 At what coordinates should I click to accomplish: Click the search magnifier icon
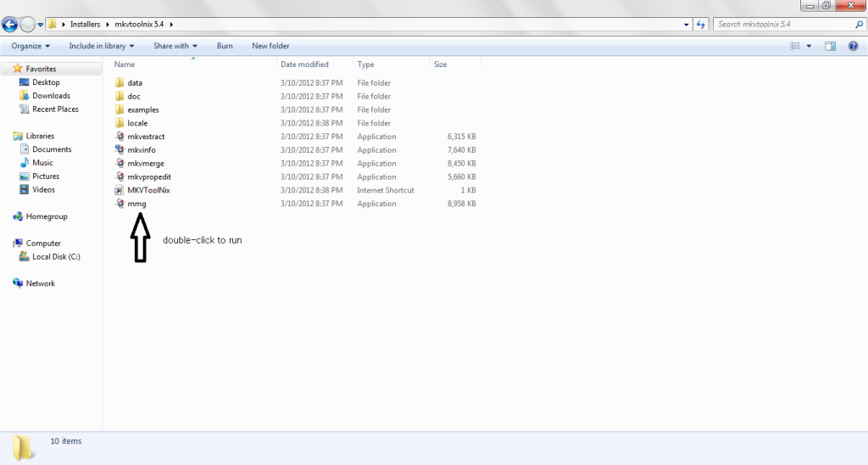coord(860,25)
